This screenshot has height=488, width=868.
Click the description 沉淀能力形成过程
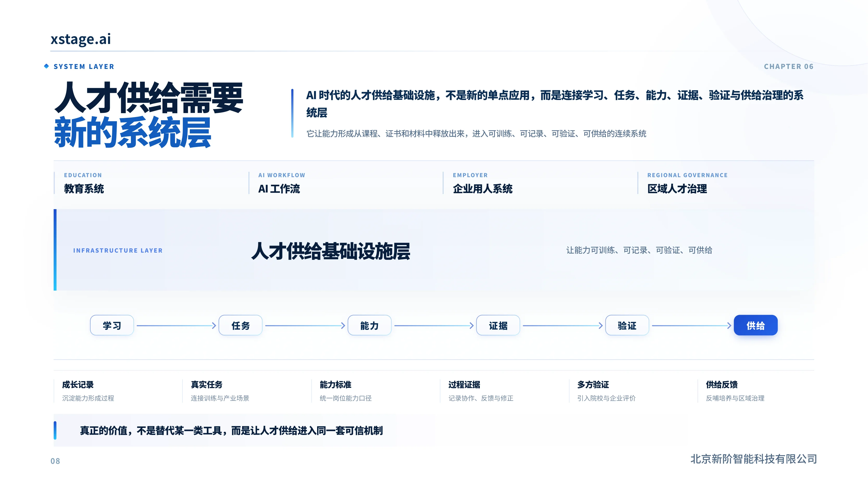point(88,398)
